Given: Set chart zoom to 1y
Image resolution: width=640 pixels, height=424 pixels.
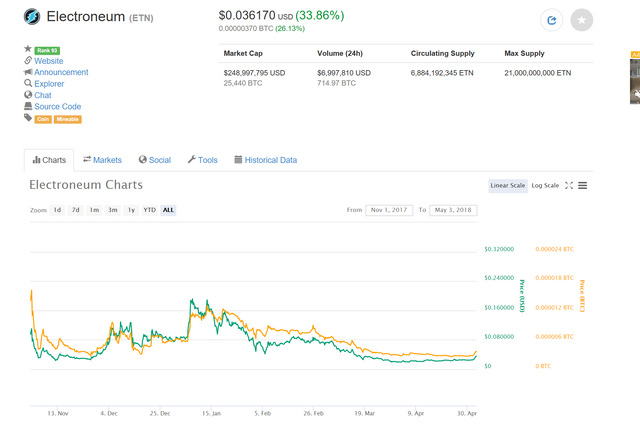Looking at the screenshot, I should pyautogui.click(x=131, y=210).
